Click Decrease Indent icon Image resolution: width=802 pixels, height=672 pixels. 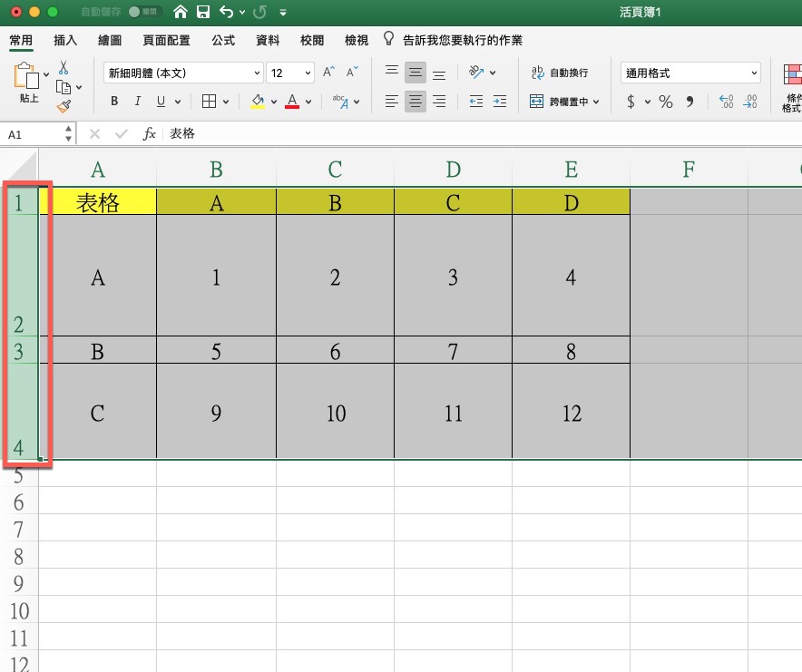(x=476, y=102)
